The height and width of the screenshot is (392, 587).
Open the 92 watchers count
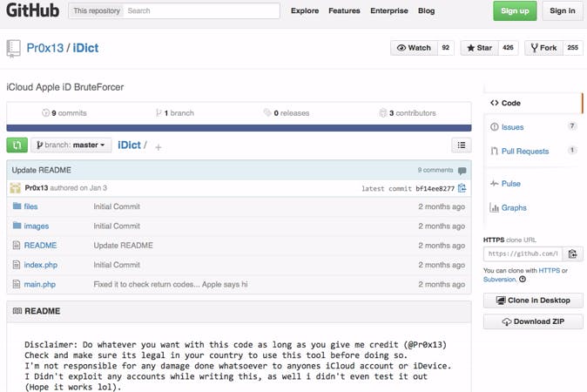click(446, 48)
